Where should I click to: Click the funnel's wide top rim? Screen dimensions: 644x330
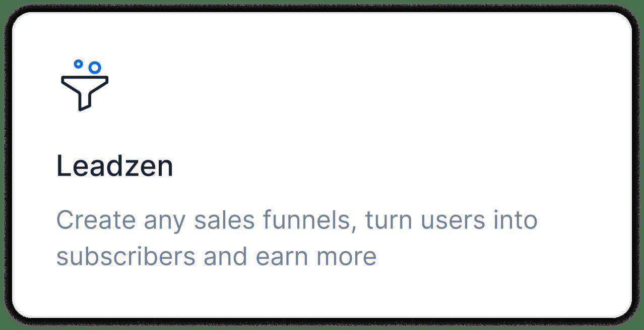click(84, 79)
